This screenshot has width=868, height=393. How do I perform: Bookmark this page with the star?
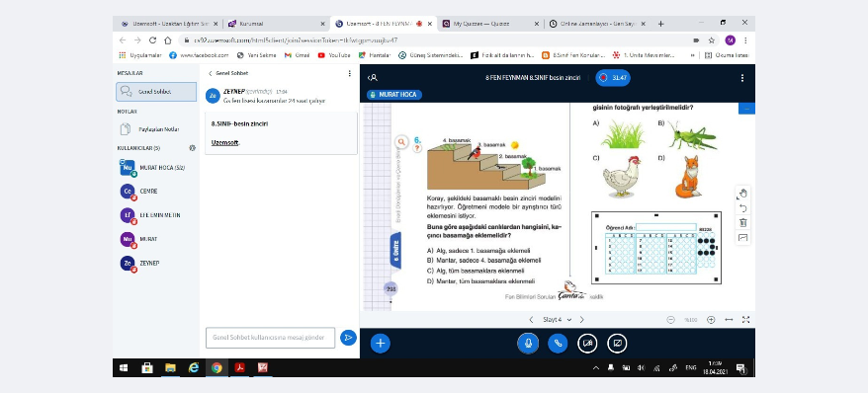coord(712,40)
